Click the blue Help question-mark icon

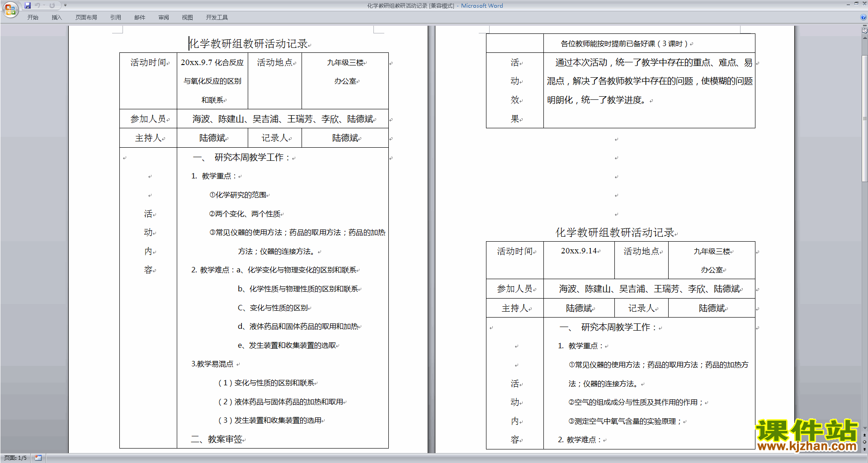pyautogui.click(x=863, y=18)
